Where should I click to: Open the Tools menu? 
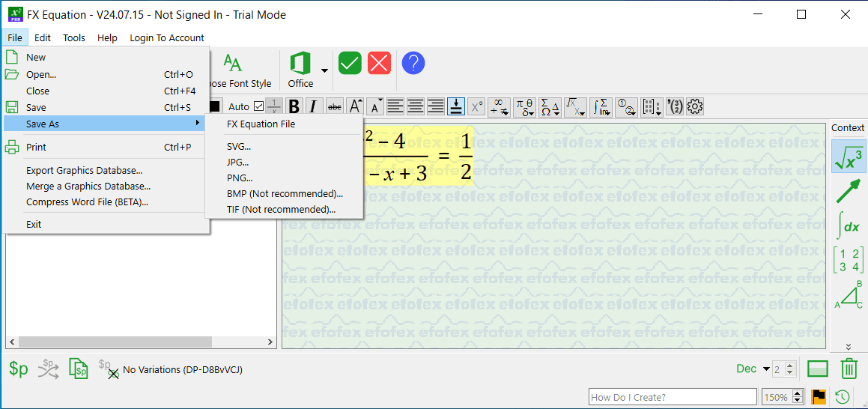tap(74, 37)
